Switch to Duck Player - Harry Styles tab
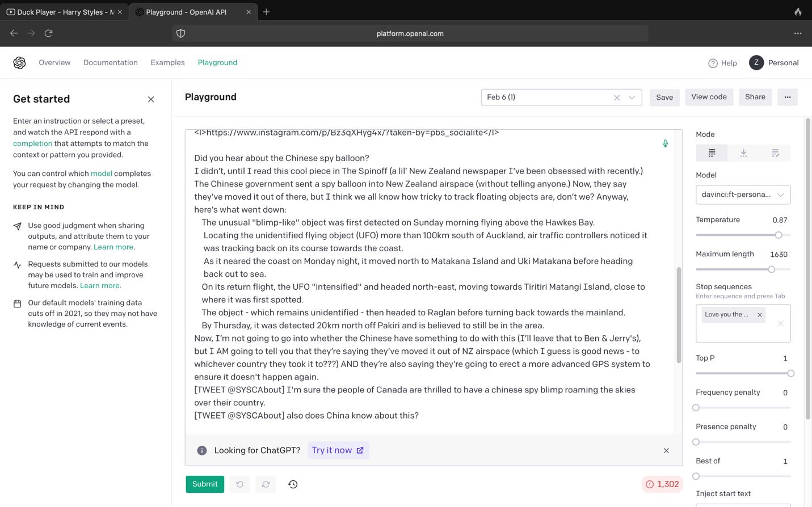 click(64, 12)
